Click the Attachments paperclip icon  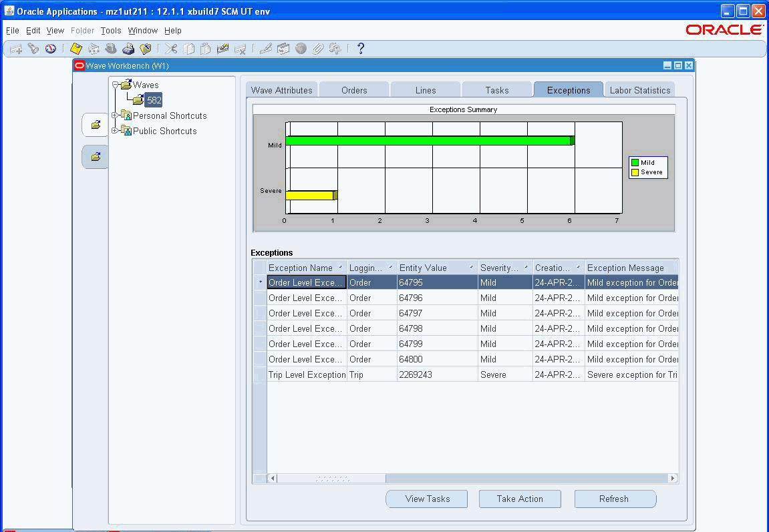click(x=318, y=49)
